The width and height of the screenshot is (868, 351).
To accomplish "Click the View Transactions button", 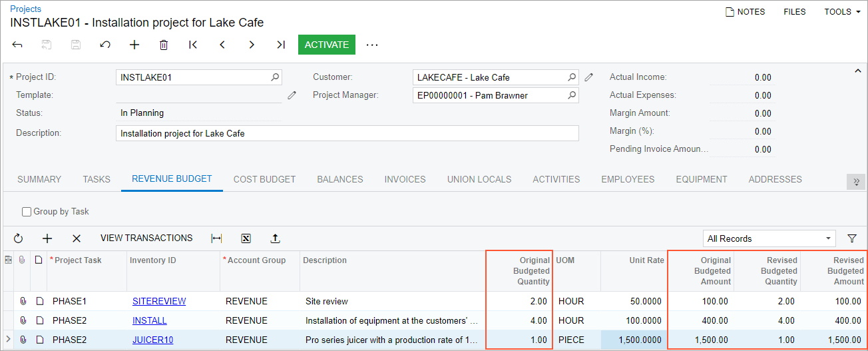I will [146, 238].
